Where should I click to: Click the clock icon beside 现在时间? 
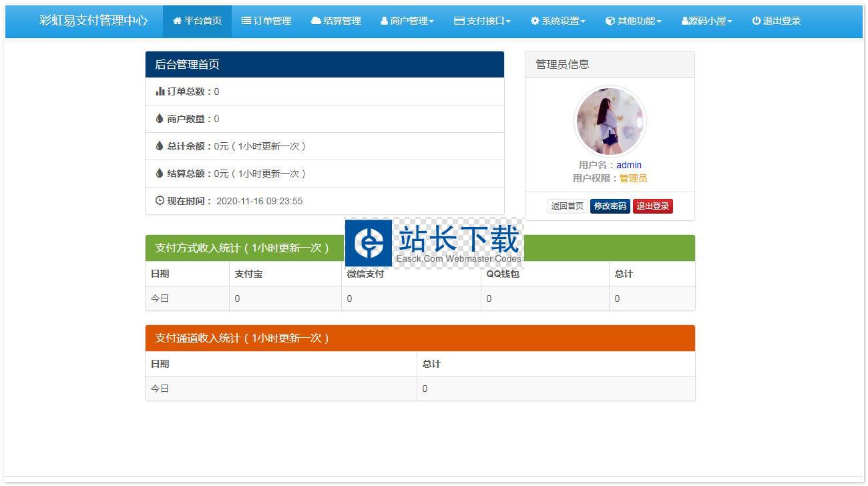(160, 200)
